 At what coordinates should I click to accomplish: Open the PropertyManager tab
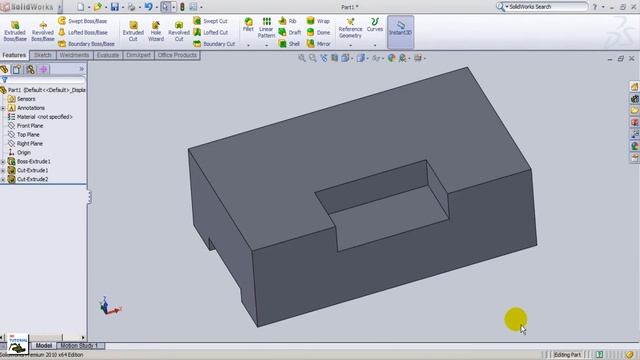pos(17,69)
